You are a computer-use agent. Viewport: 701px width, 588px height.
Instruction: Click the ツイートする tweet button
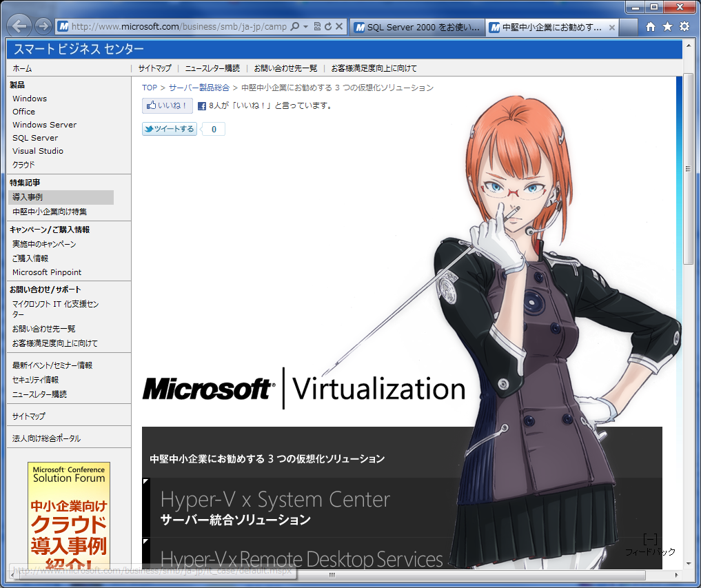[x=170, y=129]
